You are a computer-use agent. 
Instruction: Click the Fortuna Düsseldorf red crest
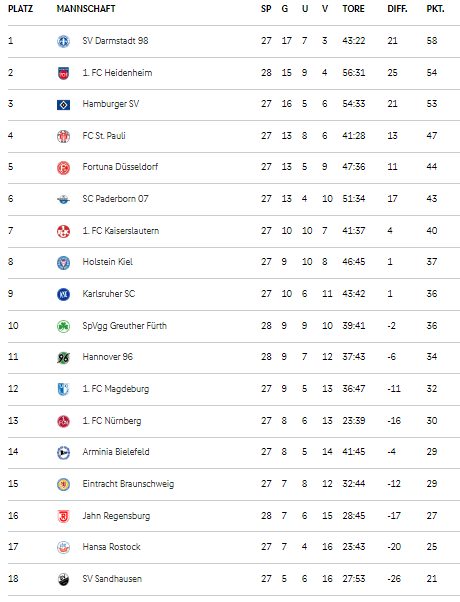point(63,168)
